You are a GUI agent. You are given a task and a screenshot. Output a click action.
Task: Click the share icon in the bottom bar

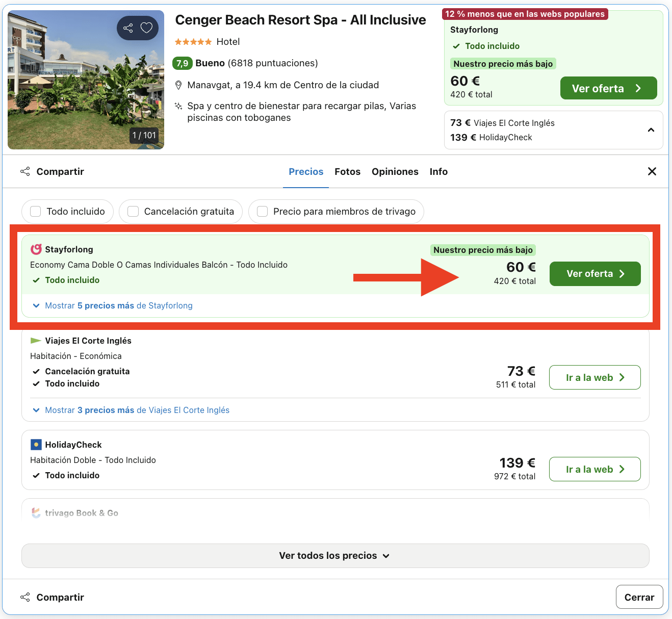point(25,597)
